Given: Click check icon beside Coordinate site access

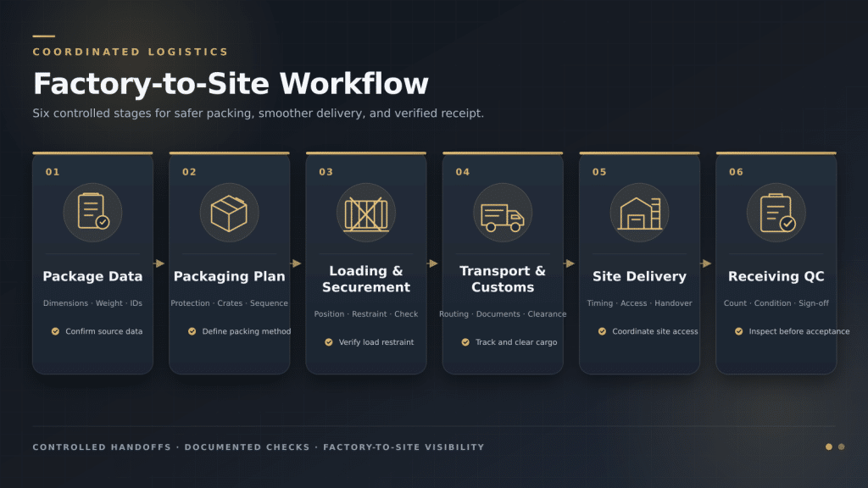Looking at the screenshot, I should (x=603, y=331).
